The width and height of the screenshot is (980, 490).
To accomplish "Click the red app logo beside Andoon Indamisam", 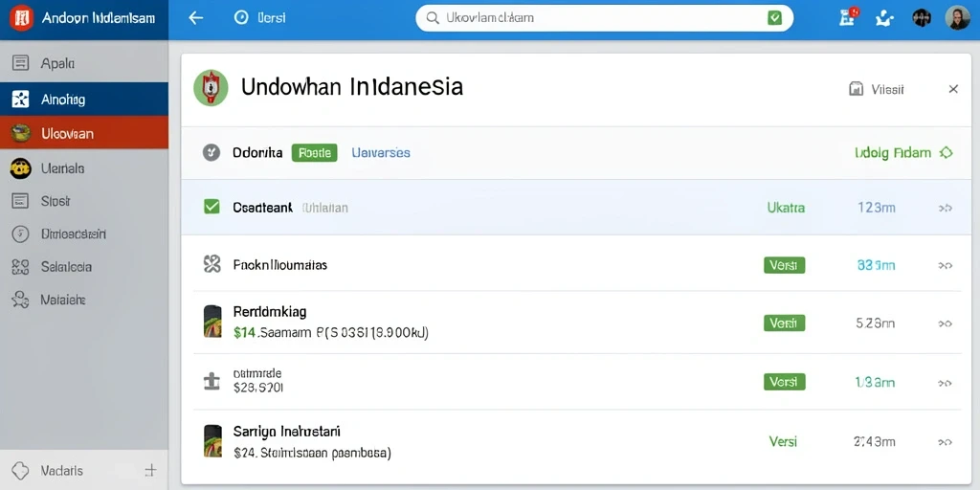I will tap(21, 18).
